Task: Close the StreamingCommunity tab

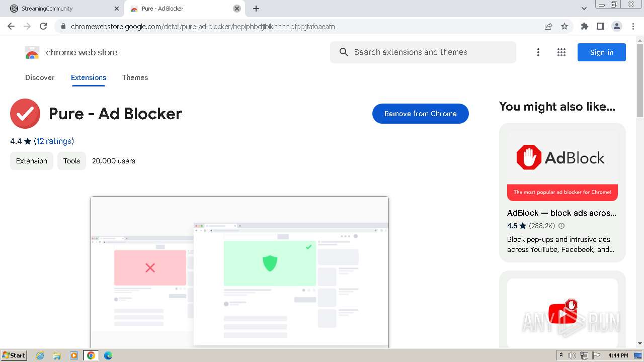Action: [x=117, y=9]
